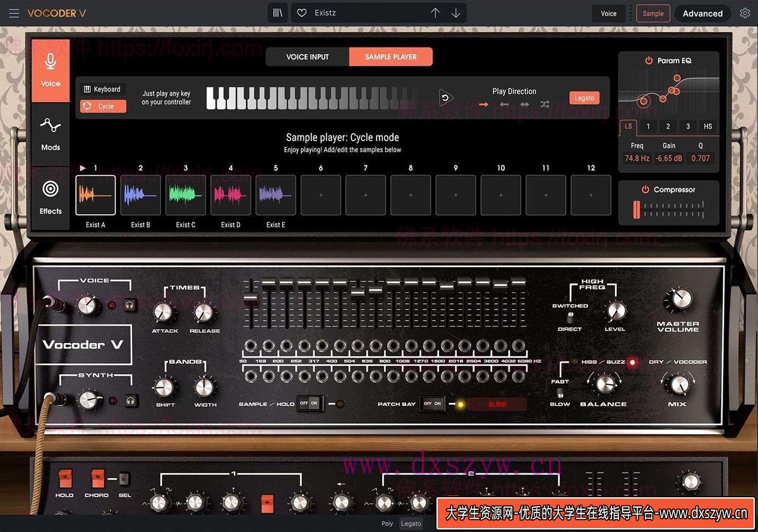Toggle High Freq Switched/Direct switch

click(570, 317)
